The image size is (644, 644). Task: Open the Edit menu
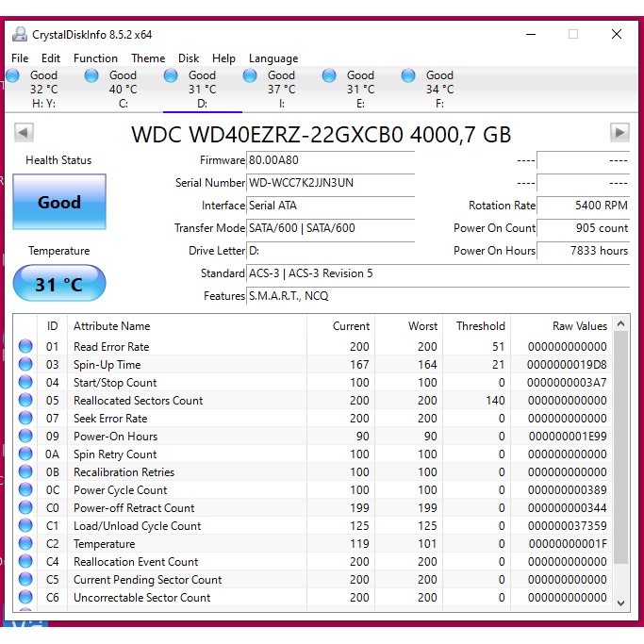click(51, 58)
